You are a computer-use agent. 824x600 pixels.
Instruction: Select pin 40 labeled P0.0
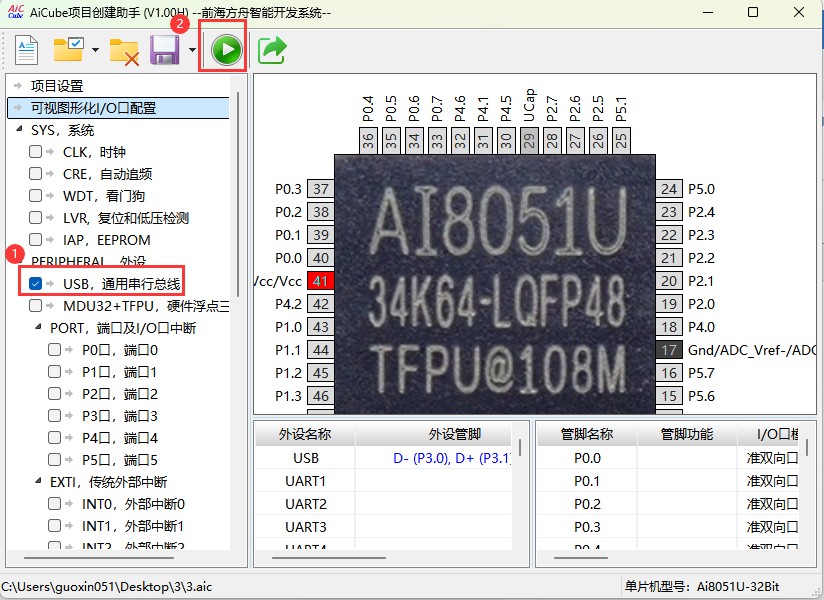click(x=321, y=258)
